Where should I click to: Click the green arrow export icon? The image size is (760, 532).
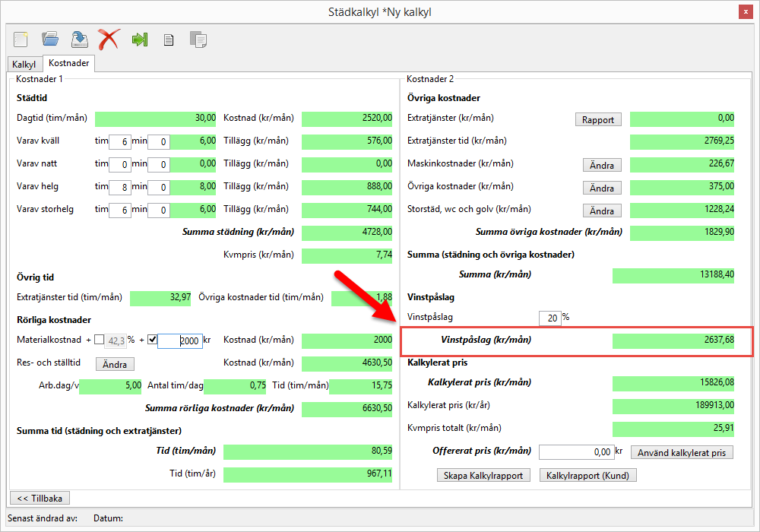click(x=139, y=40)
